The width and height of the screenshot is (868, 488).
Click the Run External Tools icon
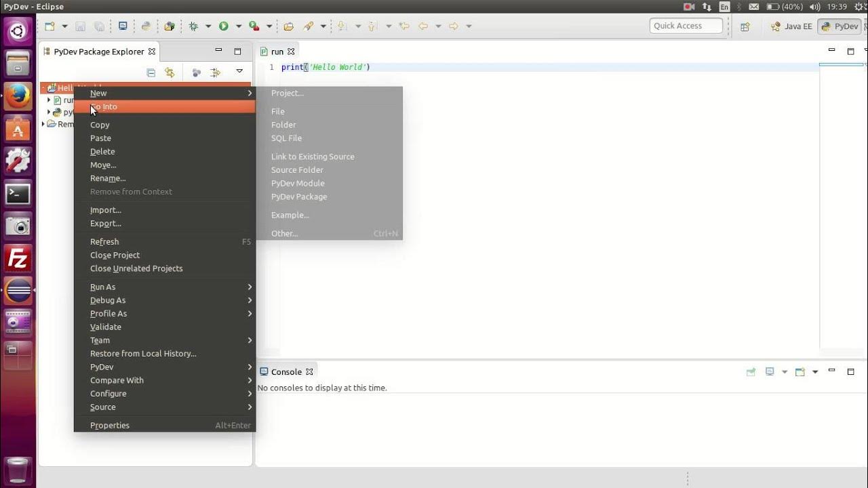click(254, 26)
